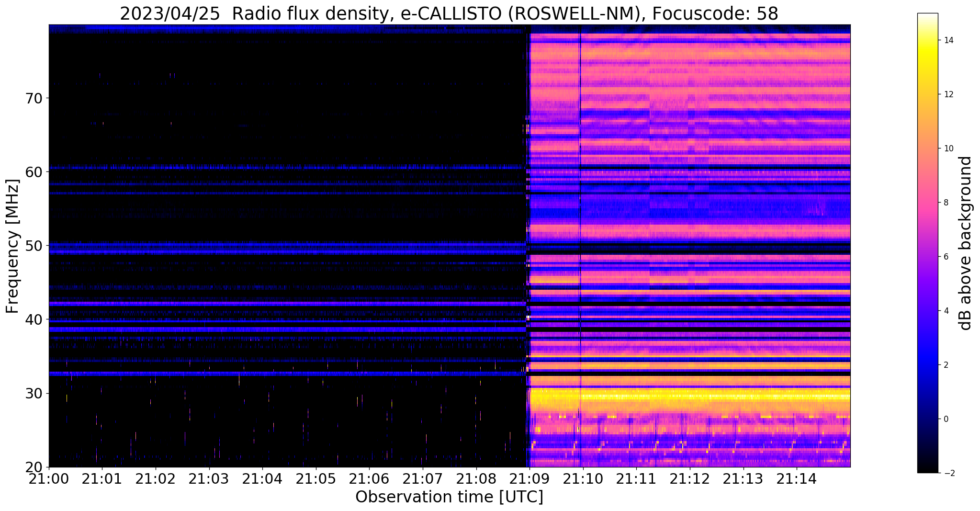980x511 pixels.
Task: Click the colorbar tick label 10
Action: coord(948,148)
